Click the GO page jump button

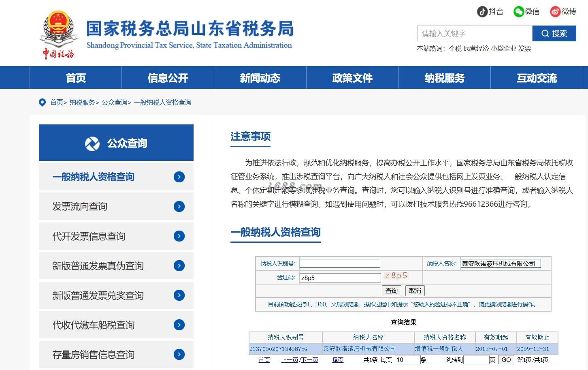(x=506, y=360)
